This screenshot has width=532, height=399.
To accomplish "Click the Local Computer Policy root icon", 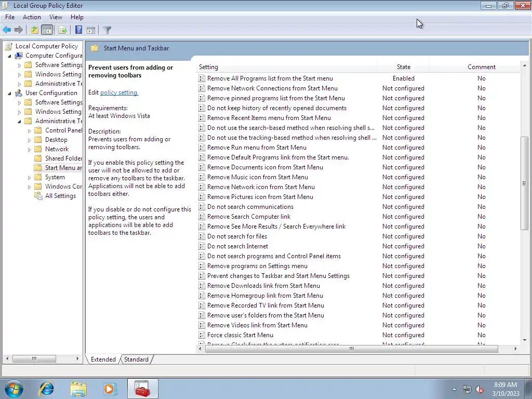I will [x=9, y=46].
